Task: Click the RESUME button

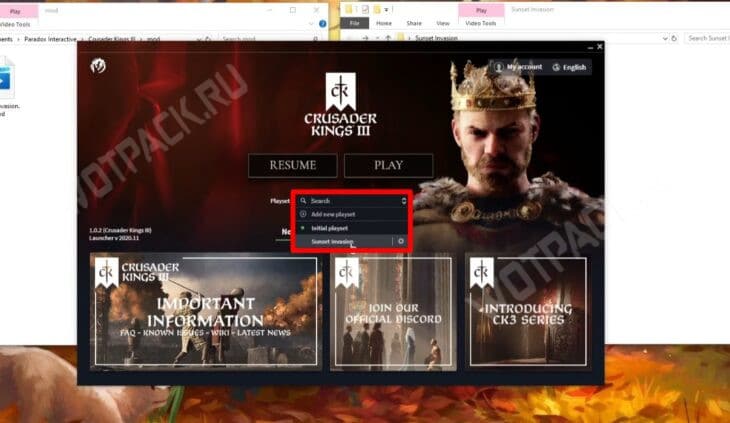Action: coord(292,165)
